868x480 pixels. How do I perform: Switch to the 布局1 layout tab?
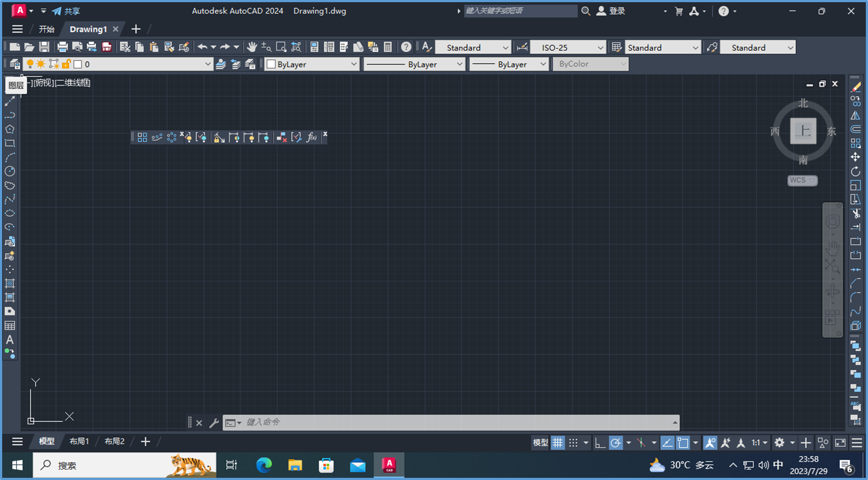click(x=79, y=441)
